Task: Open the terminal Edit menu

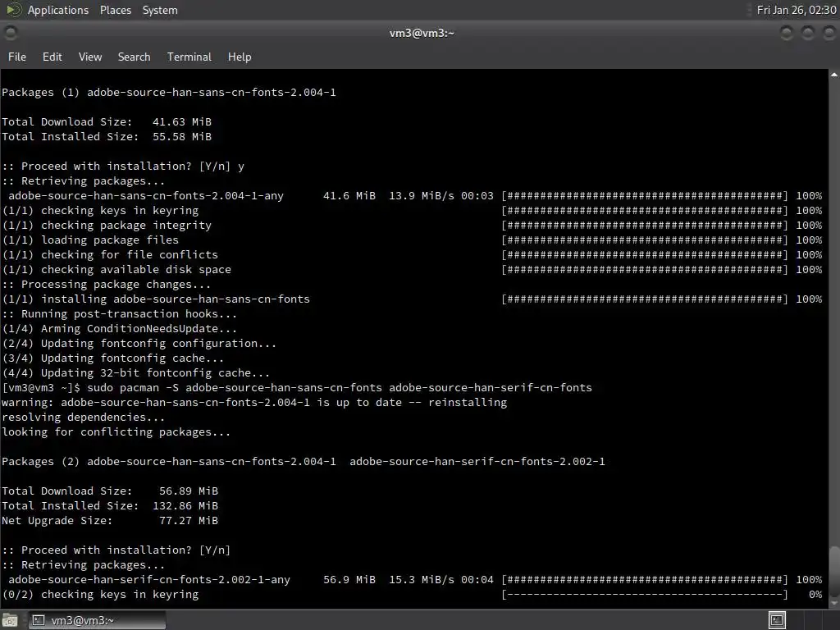Action: point(52,57)
